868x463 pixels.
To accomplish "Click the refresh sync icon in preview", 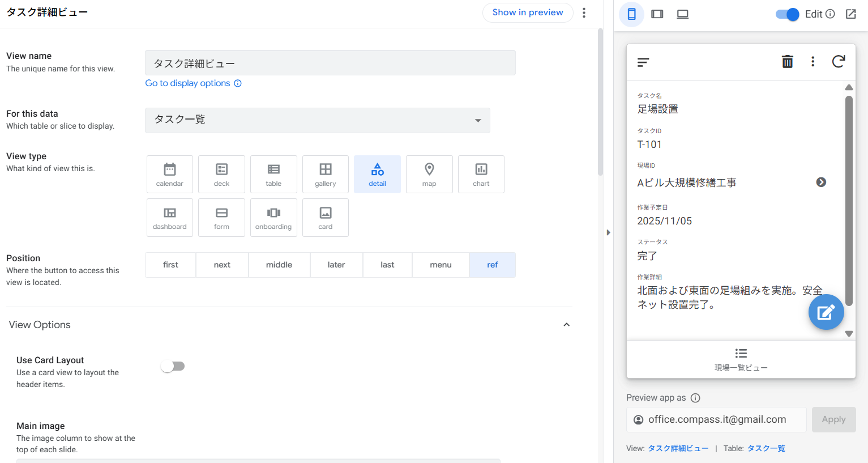I will (838, 62).
